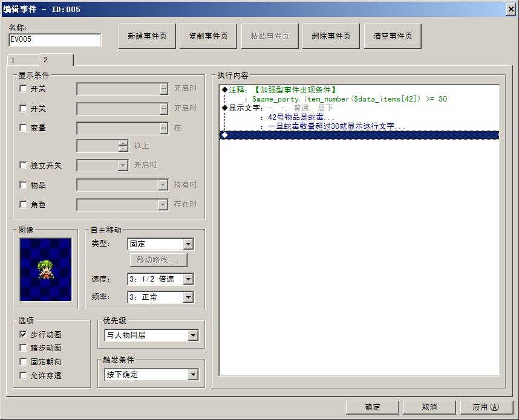Select the 注释 加强型事件出现条件 command line
Screen dimensions: 519x420
[359, 89]
